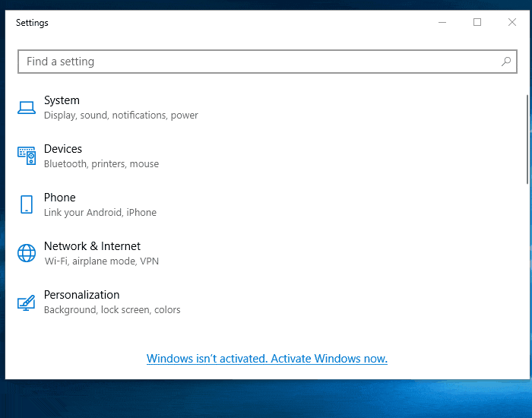Click the System laptop icon
532x418 pixels.
click(x=27, y=108)
